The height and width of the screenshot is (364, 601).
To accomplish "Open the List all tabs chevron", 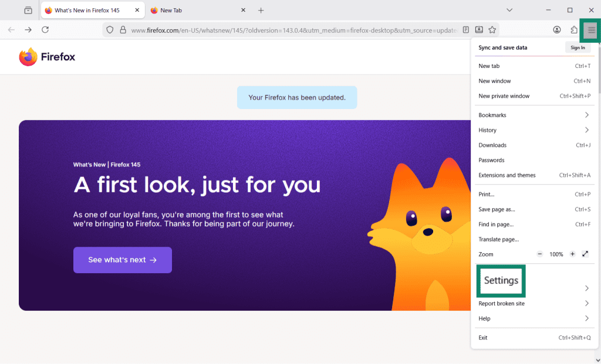I will (x=509, y=11).
